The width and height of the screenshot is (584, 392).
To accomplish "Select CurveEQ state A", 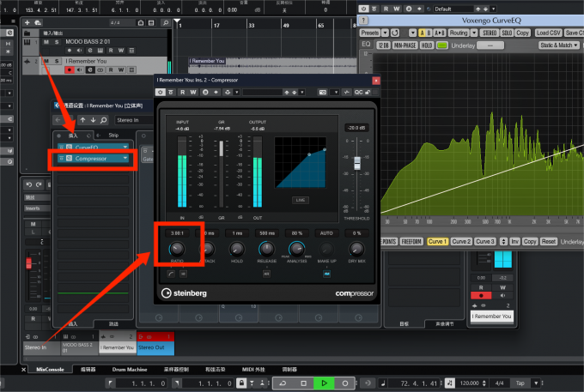I will 422,33.
